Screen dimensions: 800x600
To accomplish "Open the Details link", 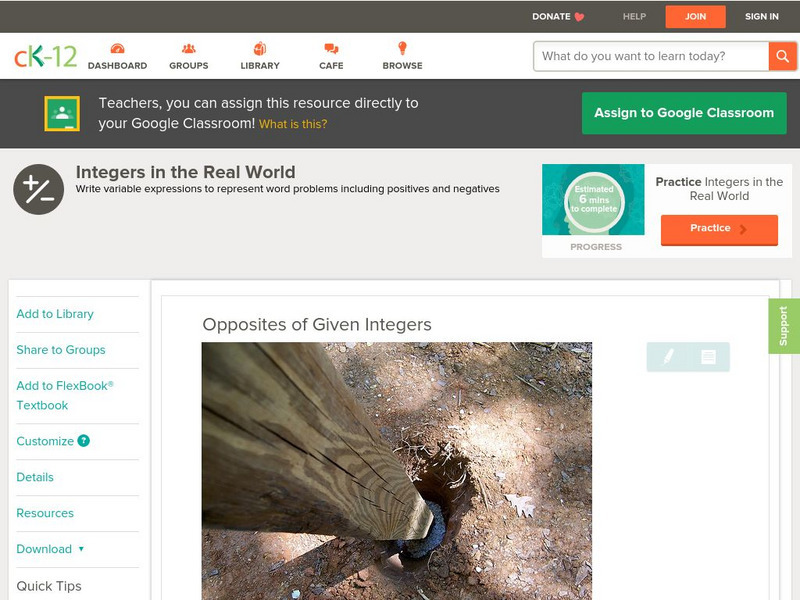I will tap(35, 477).
